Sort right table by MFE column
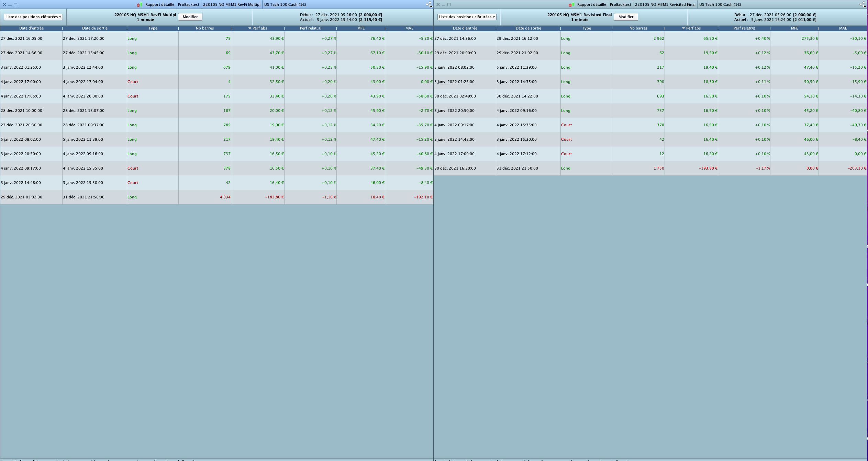 (794, 28)
